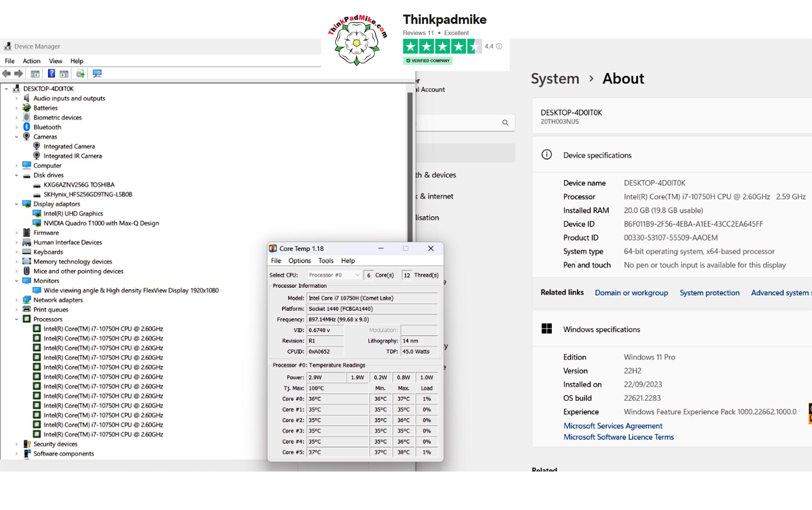
Task: Collapse the Display adaptors category
Action: click(16, 204)
